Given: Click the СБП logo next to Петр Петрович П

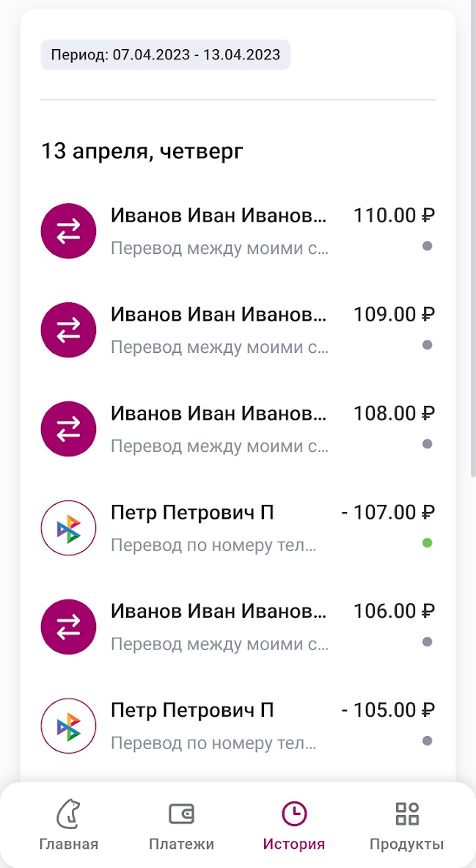Looking at the screenshot, I should click(x=68, y=528).
